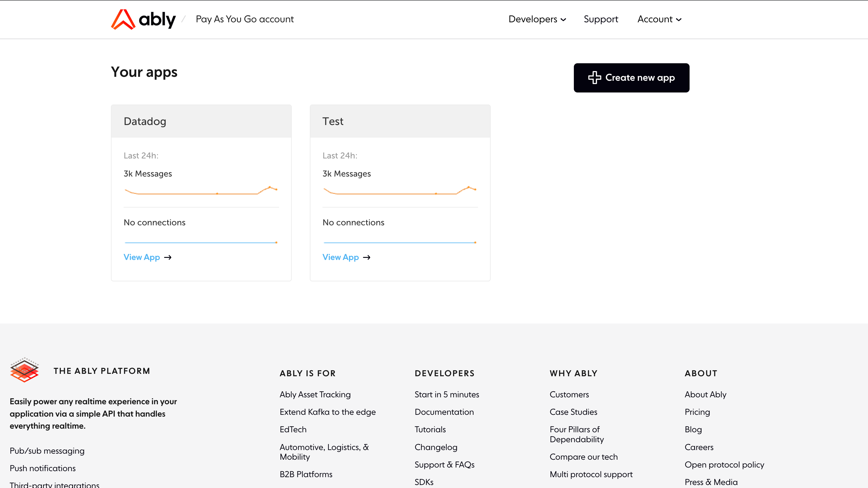868x488 pixels.
Task: Expand the Developers dropdown menu
Action: pos(537,19)
